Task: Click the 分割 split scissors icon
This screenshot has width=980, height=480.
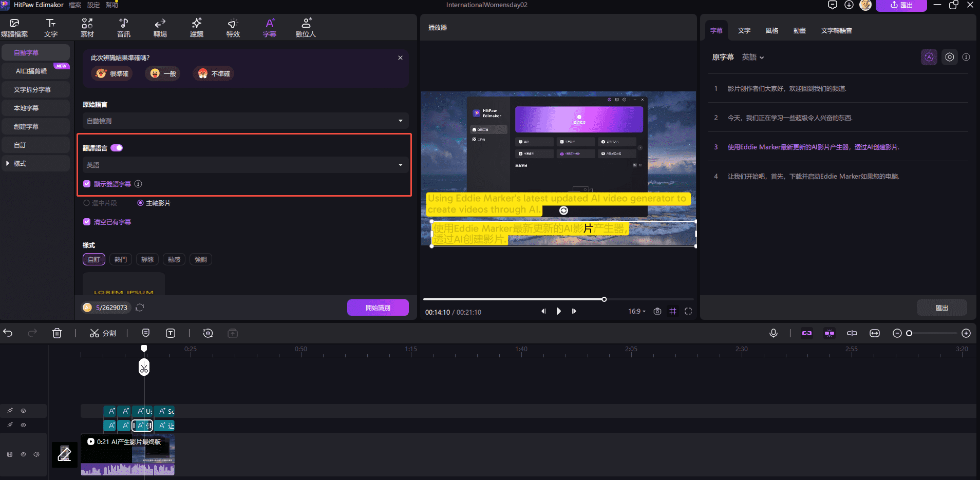Action: [x=95, y=333]
